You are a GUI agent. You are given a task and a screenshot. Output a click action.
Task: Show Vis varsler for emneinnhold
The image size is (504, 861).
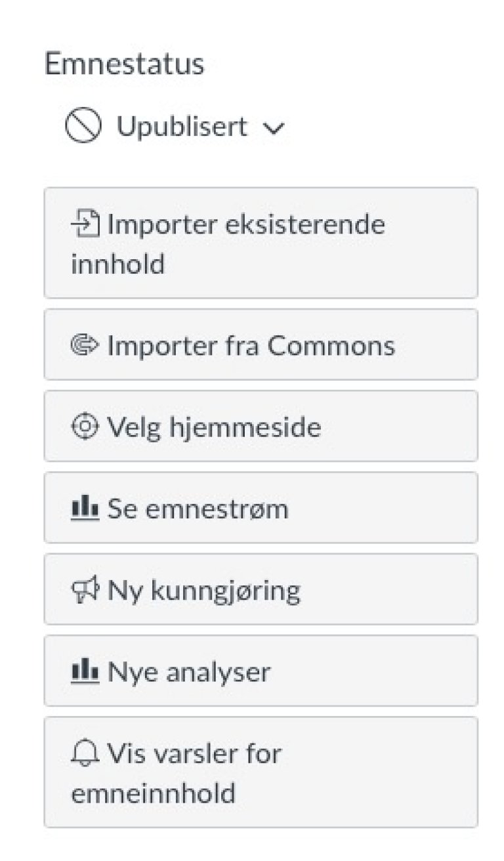261,772
